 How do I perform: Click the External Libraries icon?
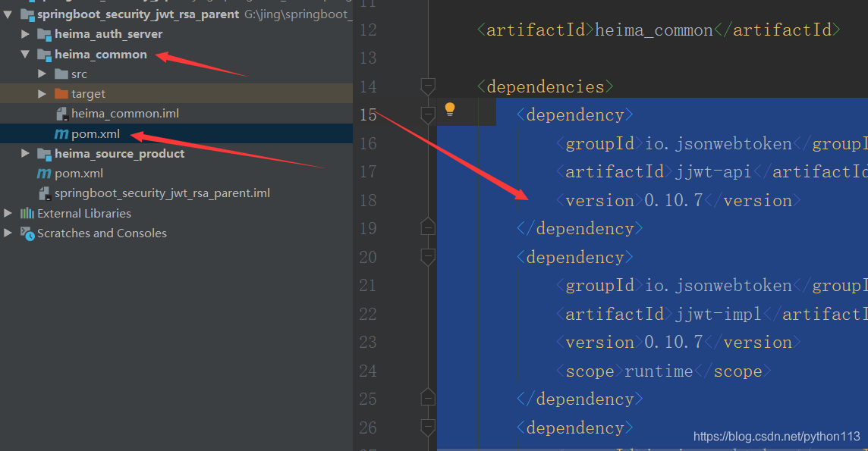(x=27, y=213)
